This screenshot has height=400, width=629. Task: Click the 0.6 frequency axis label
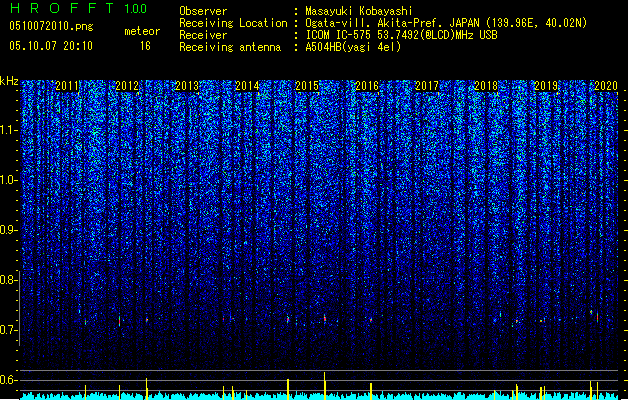click(9, 380)
